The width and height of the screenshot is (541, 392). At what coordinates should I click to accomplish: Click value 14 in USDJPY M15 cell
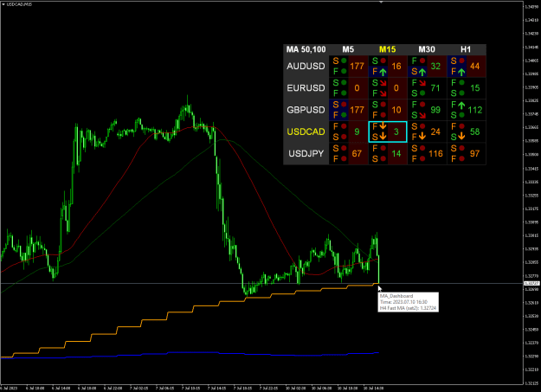point(396,153)
